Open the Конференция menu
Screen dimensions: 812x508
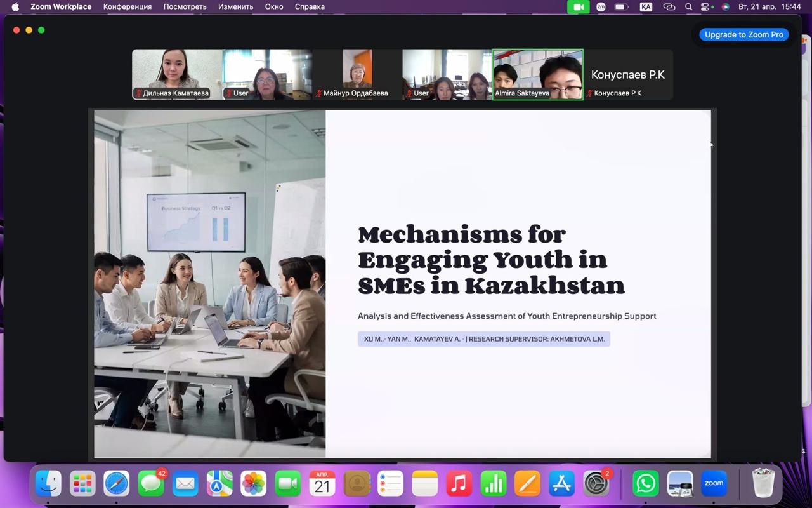(128, 7)
